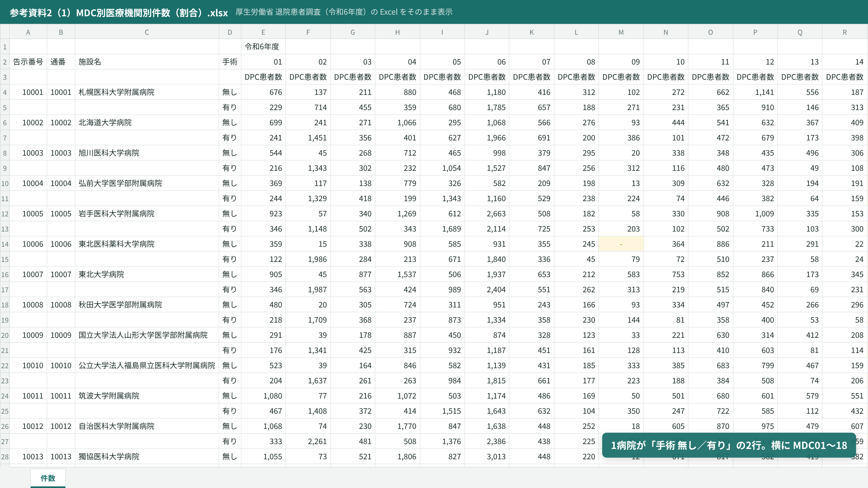Click DPC患者数 header in column E
Image resolution: width=868 pixels, height=488 pixels.
[263, 77]
